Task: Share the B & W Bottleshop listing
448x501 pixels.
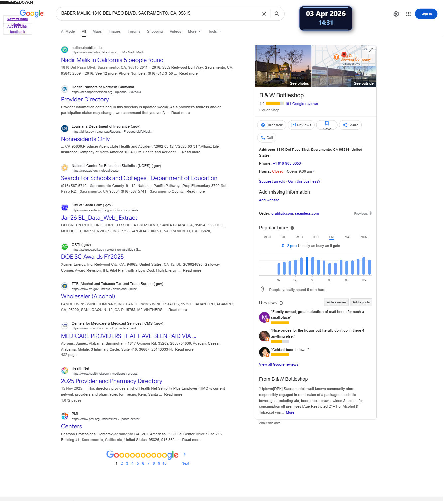Action: click(351, 125)
